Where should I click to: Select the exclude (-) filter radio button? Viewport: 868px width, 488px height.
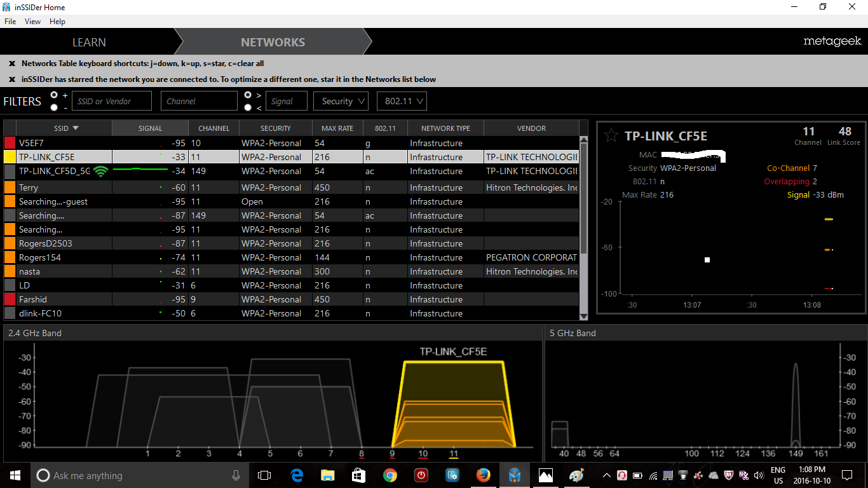click(54, 107)
